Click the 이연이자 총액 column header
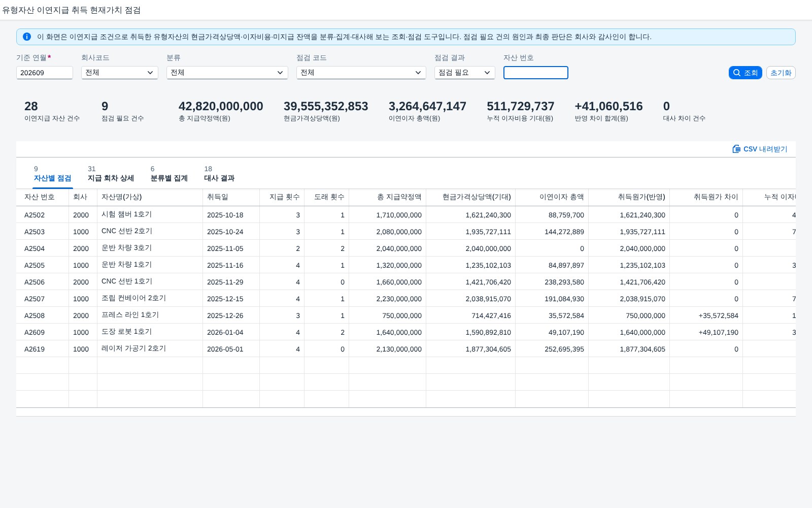 pos(552,197)
